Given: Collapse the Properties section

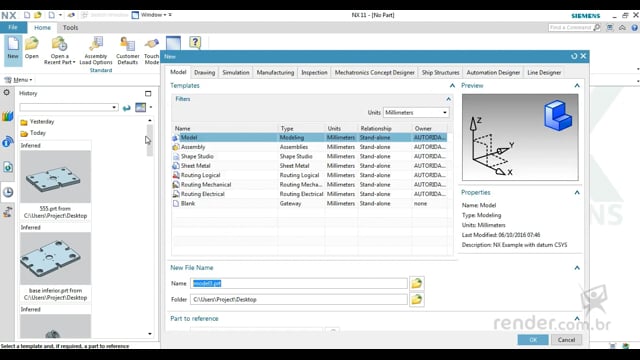Looking at the screenshot, I should point(577,193).
